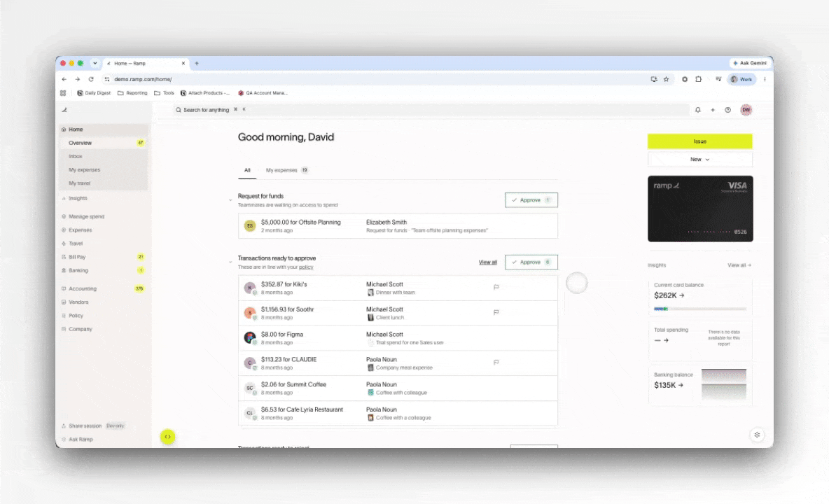
Task: Click the plus icon beside the bell
Action: tap(713, 110)
